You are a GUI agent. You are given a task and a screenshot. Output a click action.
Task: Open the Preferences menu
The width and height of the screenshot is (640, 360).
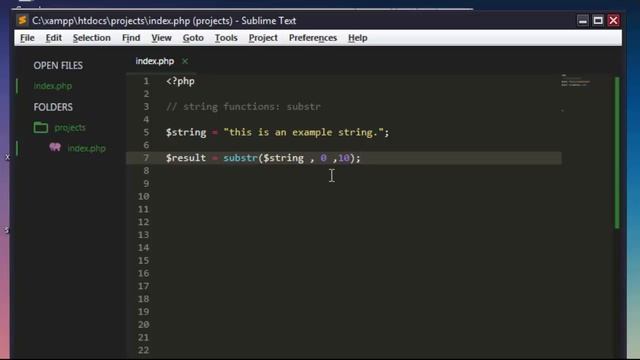click(313, 38)
